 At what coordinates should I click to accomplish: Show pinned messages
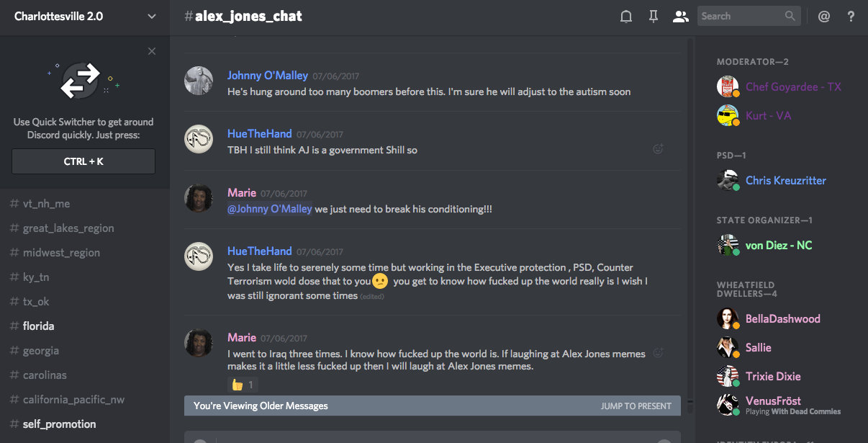(654, 17)
